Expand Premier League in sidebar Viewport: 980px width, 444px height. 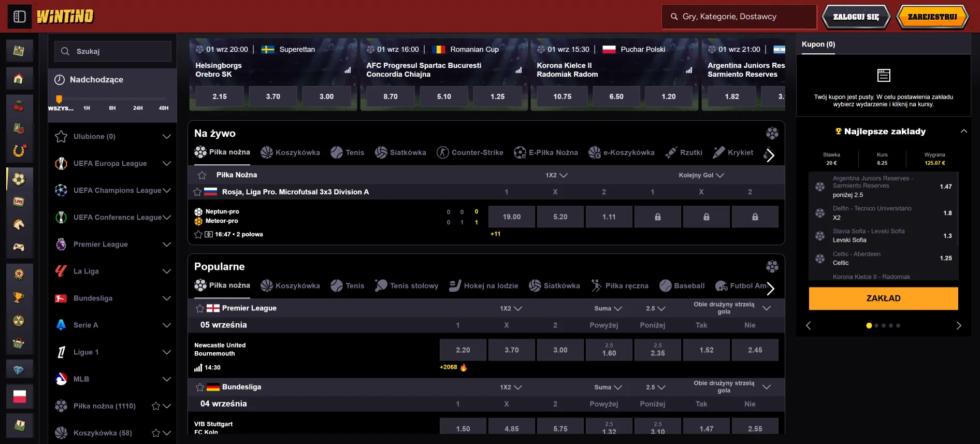[167, 245]
